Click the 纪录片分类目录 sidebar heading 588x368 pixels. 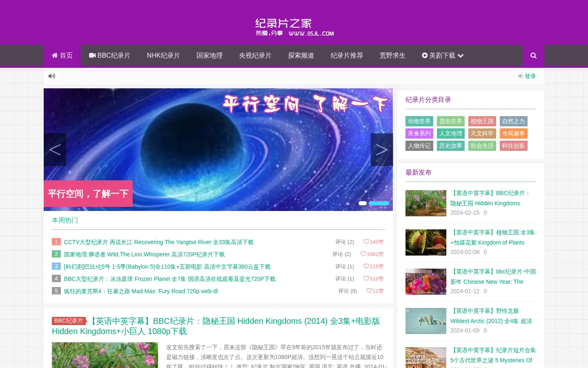click(x=428, y=100)
